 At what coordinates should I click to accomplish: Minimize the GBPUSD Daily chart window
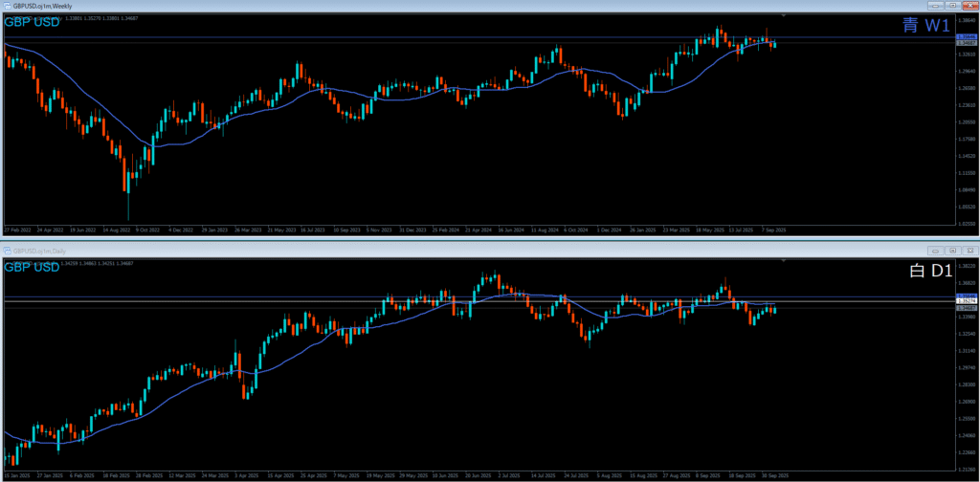point(938,251)
